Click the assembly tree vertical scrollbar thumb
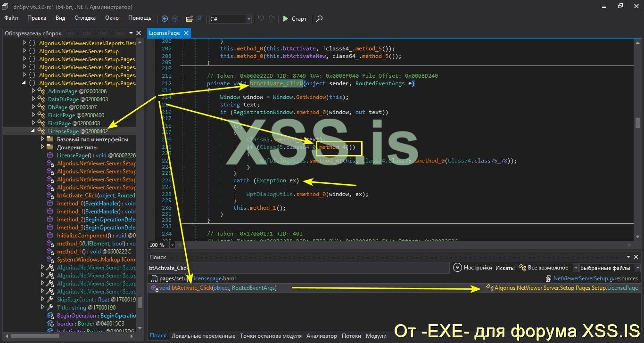The image size is (644, 343). [140, 302]
